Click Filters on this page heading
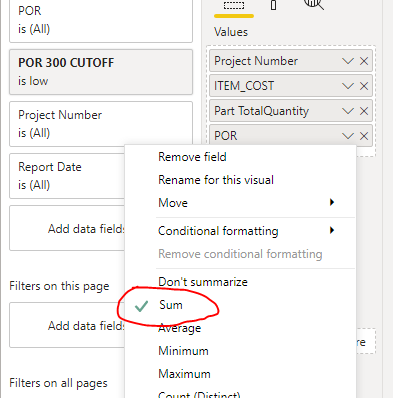The image size is (393, 398). pyautogui.click(x=59, y=286)
